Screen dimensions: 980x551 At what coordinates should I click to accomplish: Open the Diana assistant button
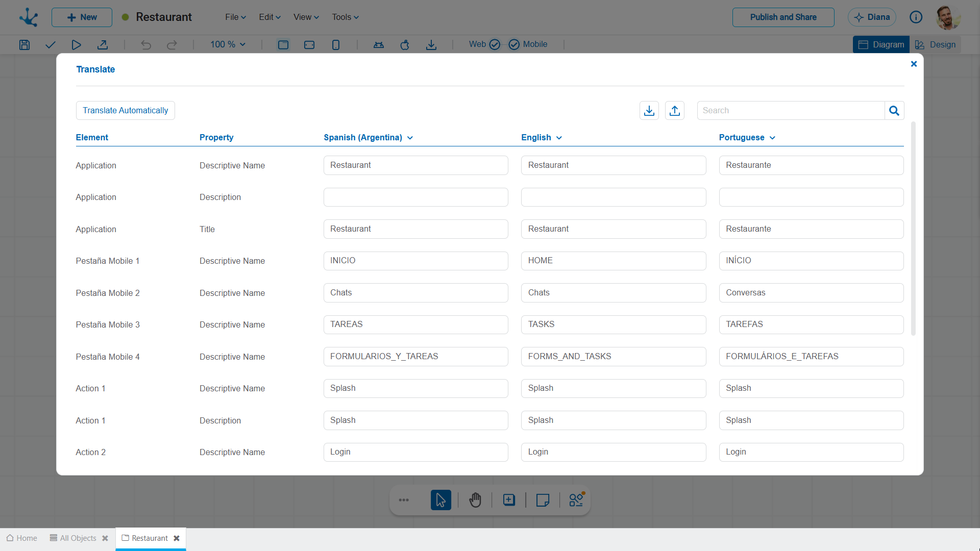(x=872, y=17)
